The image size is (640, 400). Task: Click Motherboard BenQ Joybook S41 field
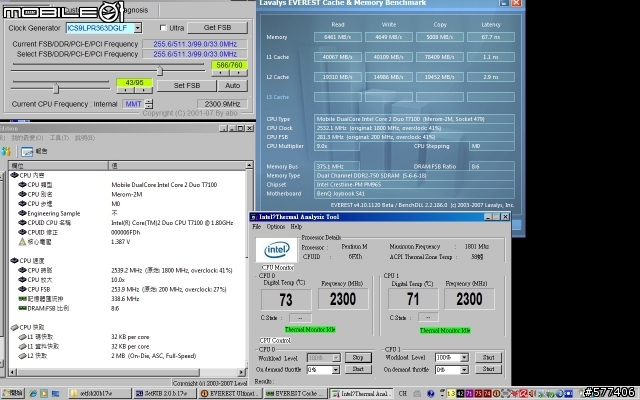[414, 193]
